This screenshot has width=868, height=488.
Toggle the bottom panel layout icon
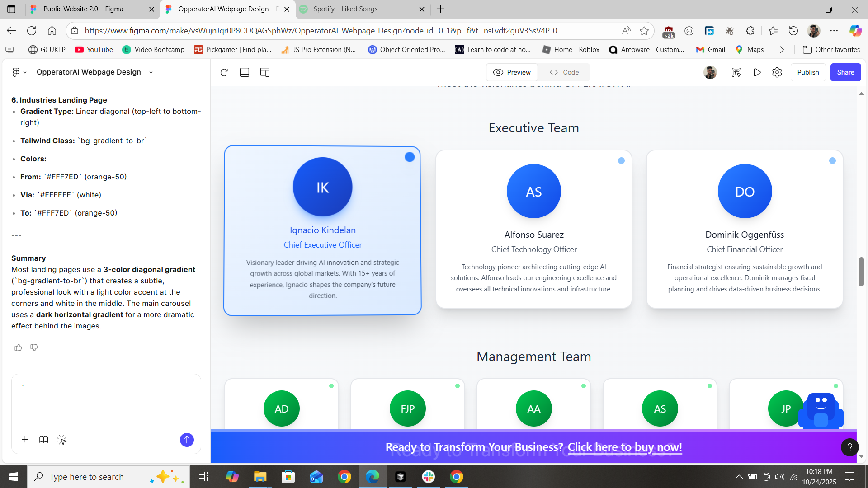245,72
